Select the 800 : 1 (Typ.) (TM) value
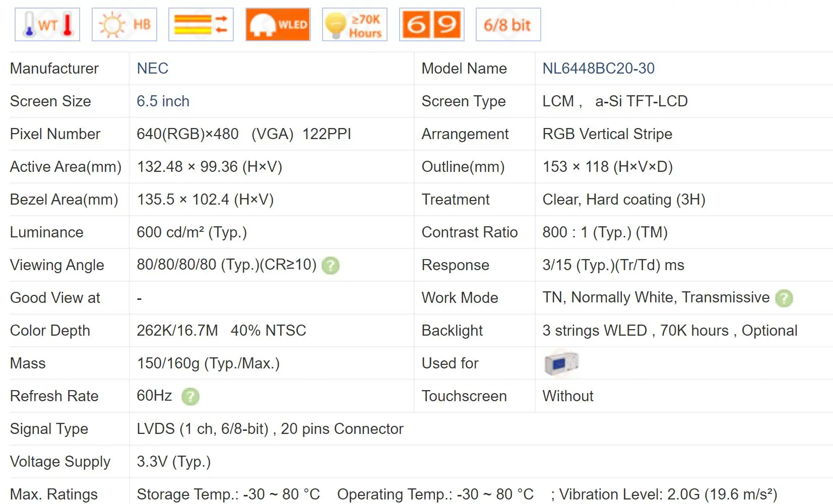833x504 pixels. click(605, 232)
